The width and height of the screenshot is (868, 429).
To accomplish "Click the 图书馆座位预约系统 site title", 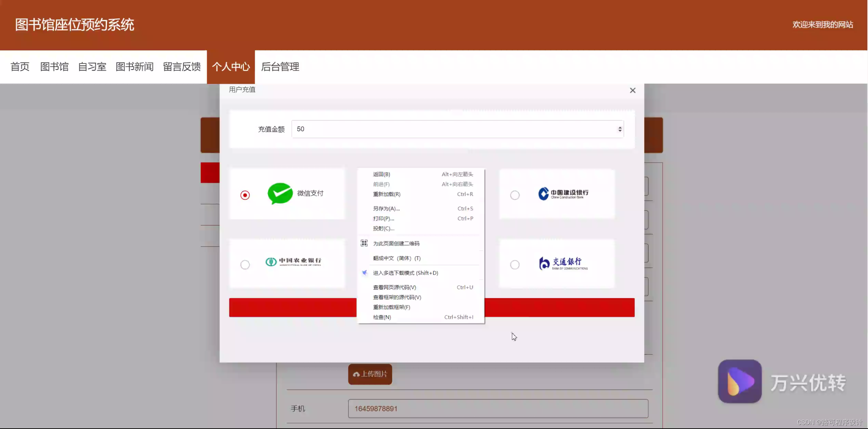I will tap(74, 25).
